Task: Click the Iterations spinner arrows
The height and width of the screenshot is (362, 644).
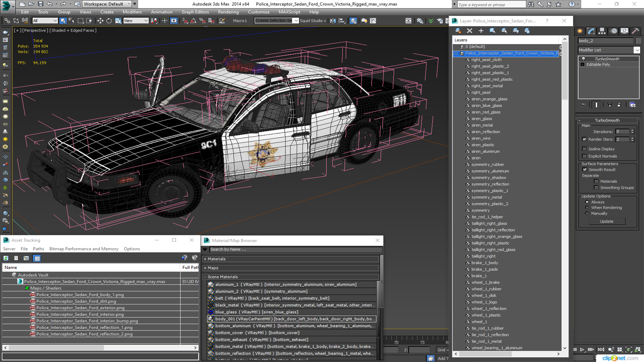Action: pyautogui.click(x=632, y=132)
